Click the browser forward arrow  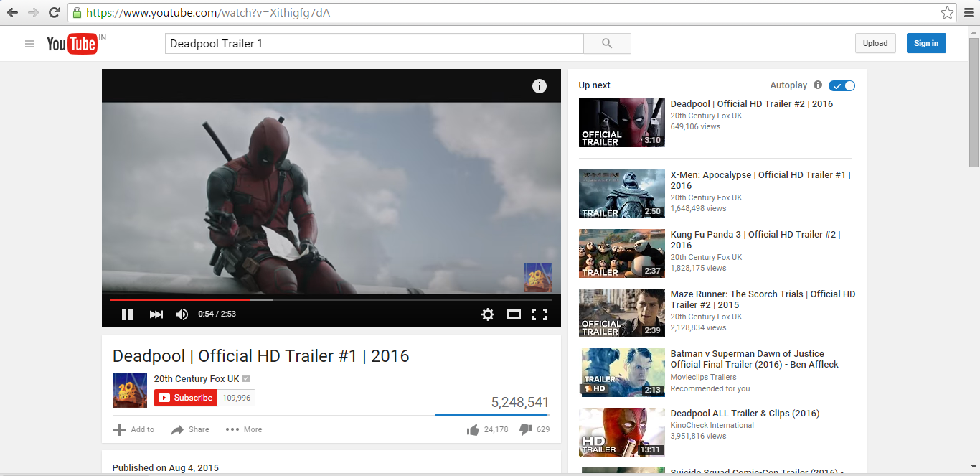33,13
